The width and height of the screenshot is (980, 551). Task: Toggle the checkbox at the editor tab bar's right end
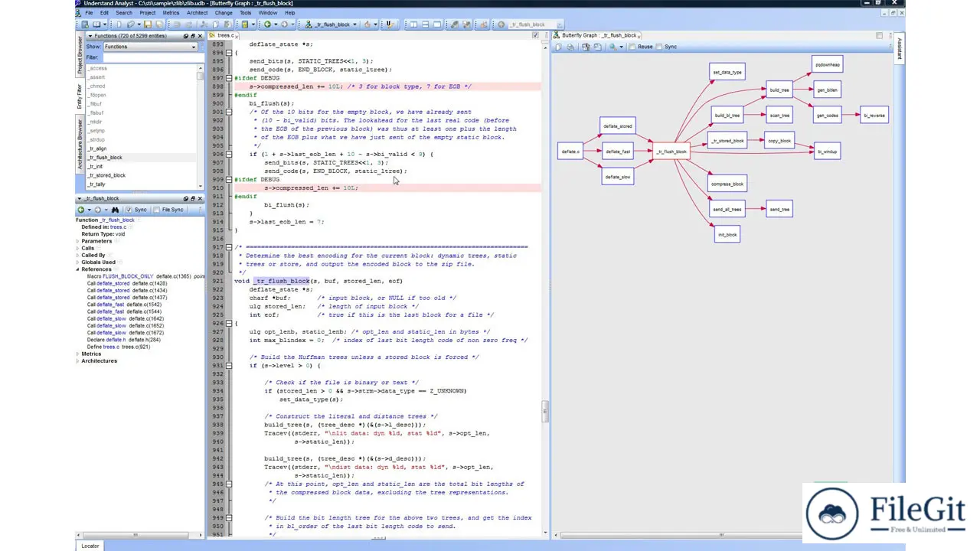535,35
